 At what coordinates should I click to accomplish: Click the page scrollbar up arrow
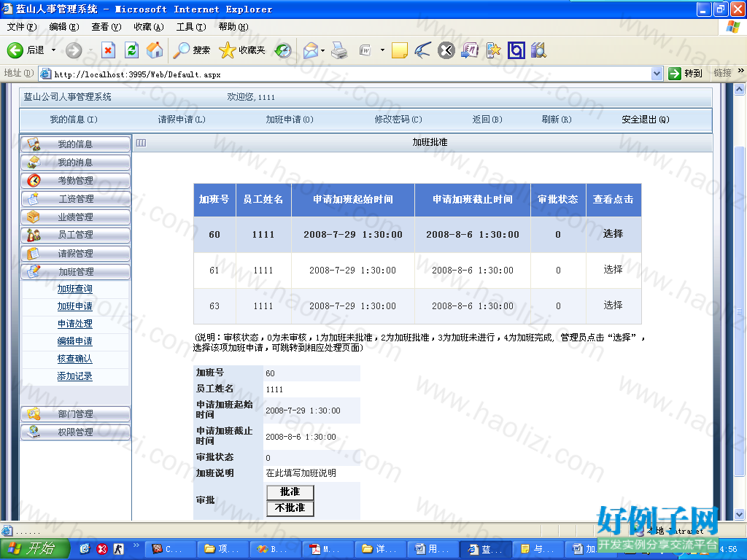(x=740, y=89)
